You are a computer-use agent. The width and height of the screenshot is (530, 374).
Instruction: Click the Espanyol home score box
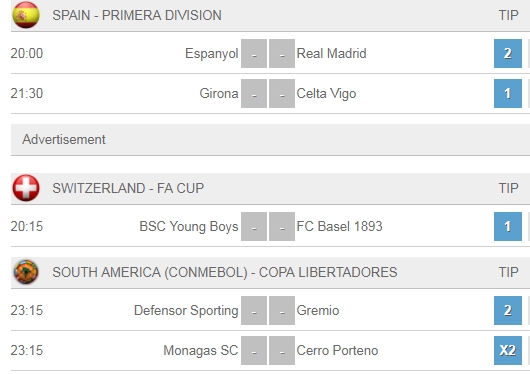click(254, 53)
